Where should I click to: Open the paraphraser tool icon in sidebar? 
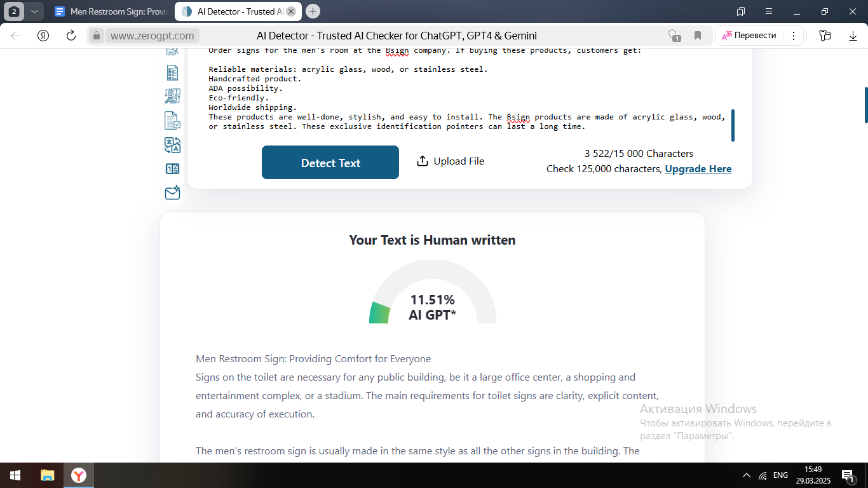pyautogui.click(x=172, y=97)
